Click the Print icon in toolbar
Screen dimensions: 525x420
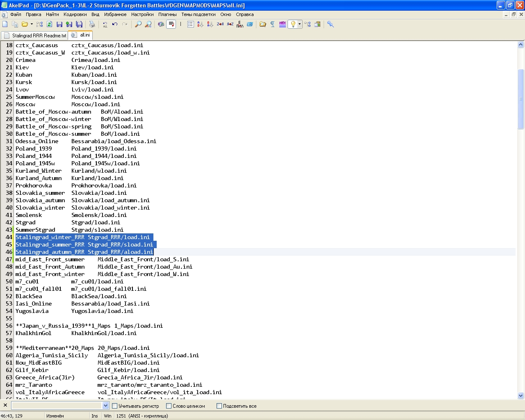(x=92, y=24)
